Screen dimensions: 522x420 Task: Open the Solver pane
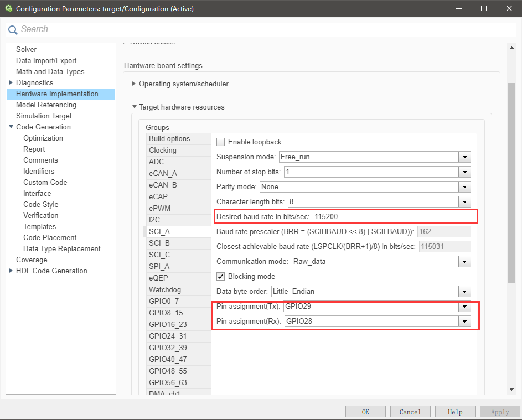(x=27, y=50)
